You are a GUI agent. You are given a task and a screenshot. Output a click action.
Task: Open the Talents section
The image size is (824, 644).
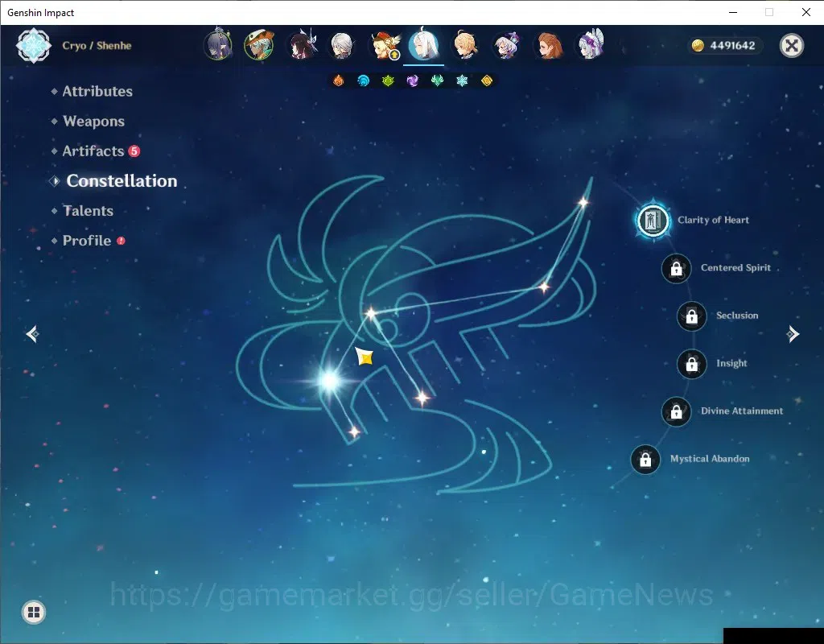coord(88,211)
